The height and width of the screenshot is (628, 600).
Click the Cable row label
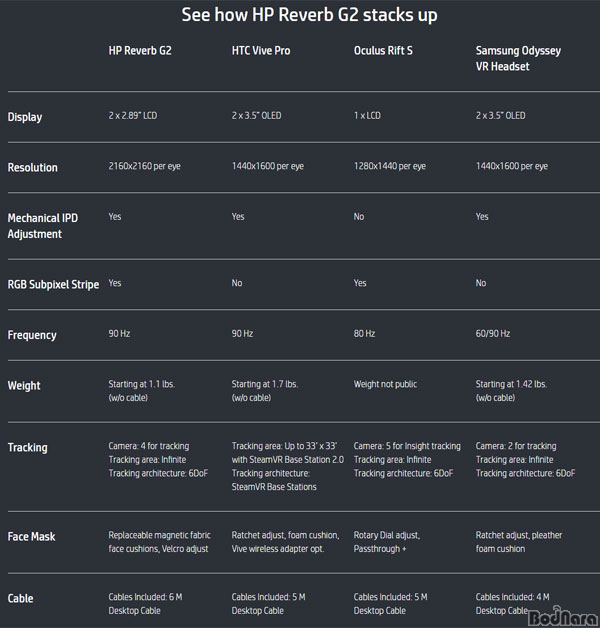tap(20, 598)
